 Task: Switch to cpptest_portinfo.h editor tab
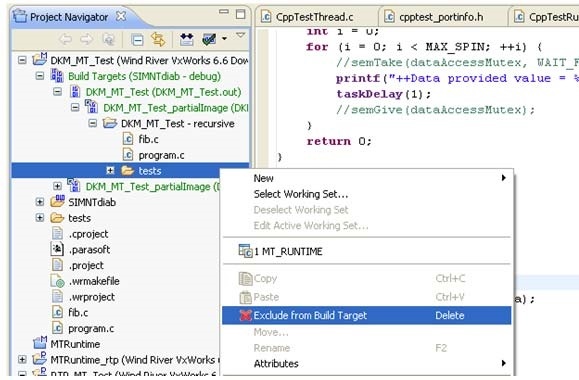(x=441, y=17)
